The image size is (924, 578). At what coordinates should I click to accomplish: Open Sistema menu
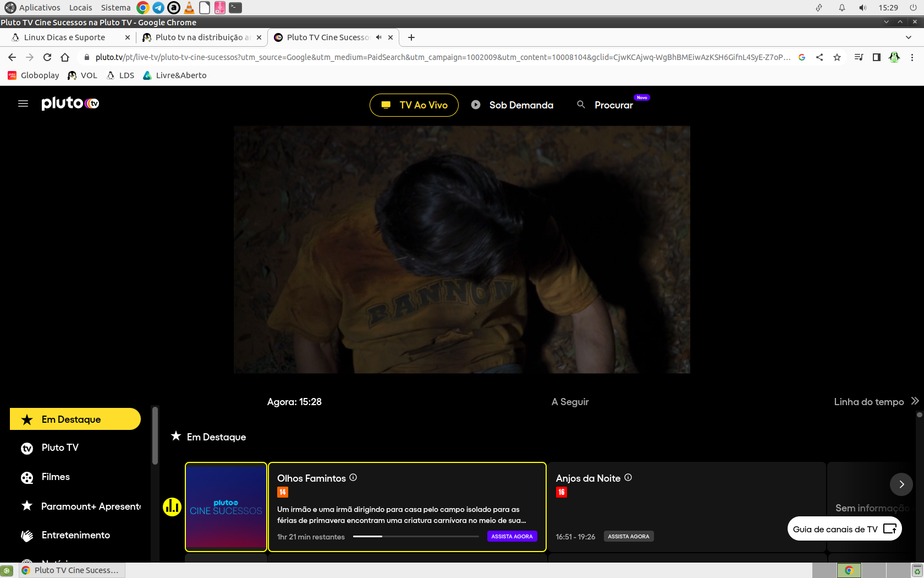(x=116, y=8)
